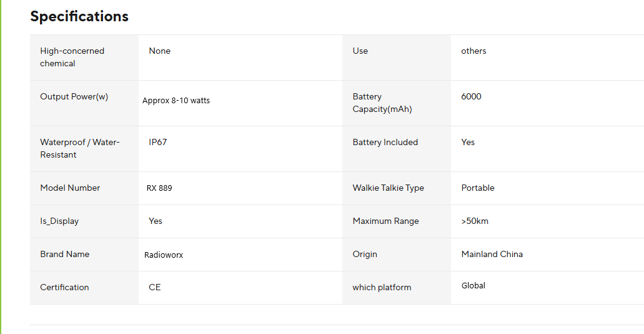The height and width of the screenshot is (334, 644).
Task: Select the Portable walkie talkie type value
Action: pos(478,188)
